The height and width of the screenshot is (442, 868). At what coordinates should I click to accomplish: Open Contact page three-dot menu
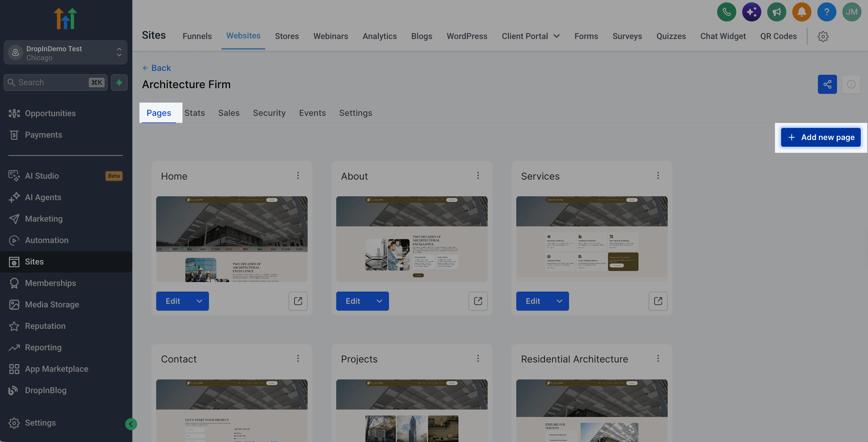coord(298,358)
